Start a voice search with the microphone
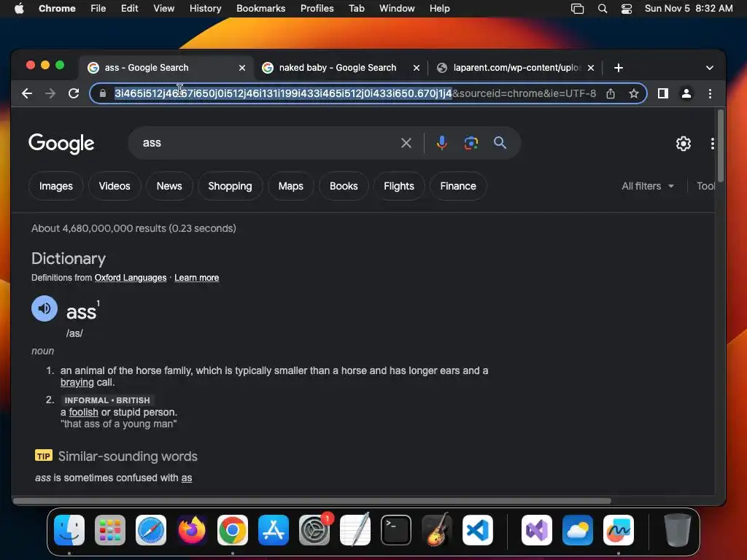 pyautogui.click(x=441, y=143)
